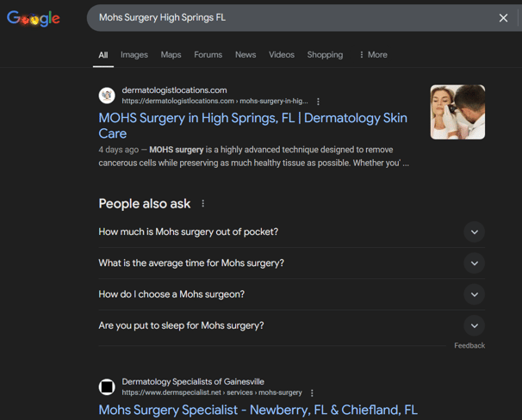Image resolution: width=522 pixels, height=420 pixels.
Task: Open "Mohs Surgery Specialist - Newberry, FL" link
Action: (258, 411)
